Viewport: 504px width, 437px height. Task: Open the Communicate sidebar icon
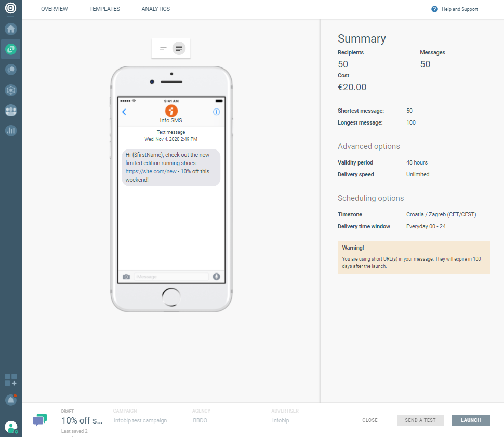pos(10,49)
